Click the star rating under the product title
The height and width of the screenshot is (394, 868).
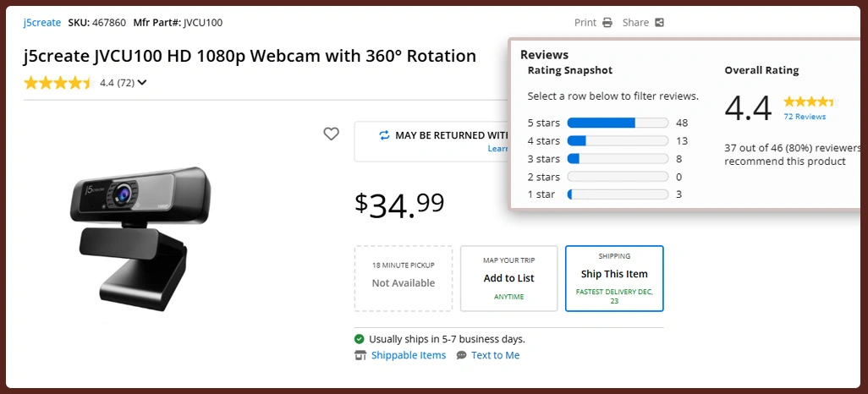click(58, 83)
